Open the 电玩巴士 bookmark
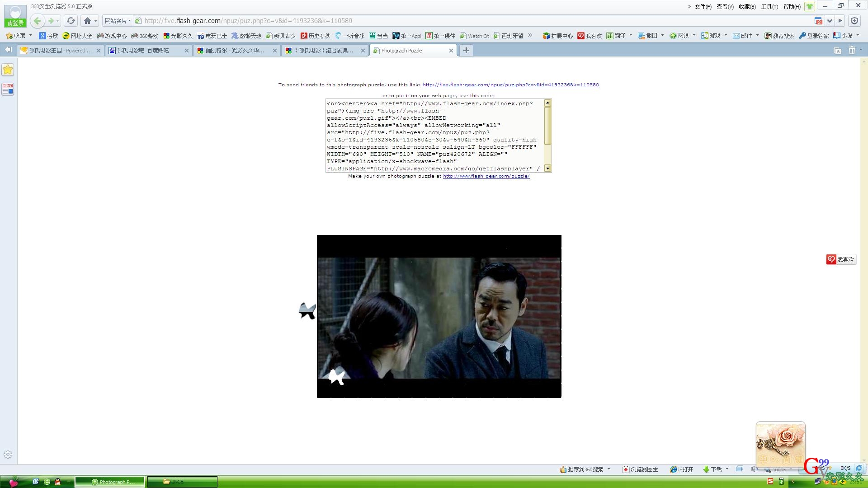Screen dimensions: 868x488 click(x=212, y=36)
